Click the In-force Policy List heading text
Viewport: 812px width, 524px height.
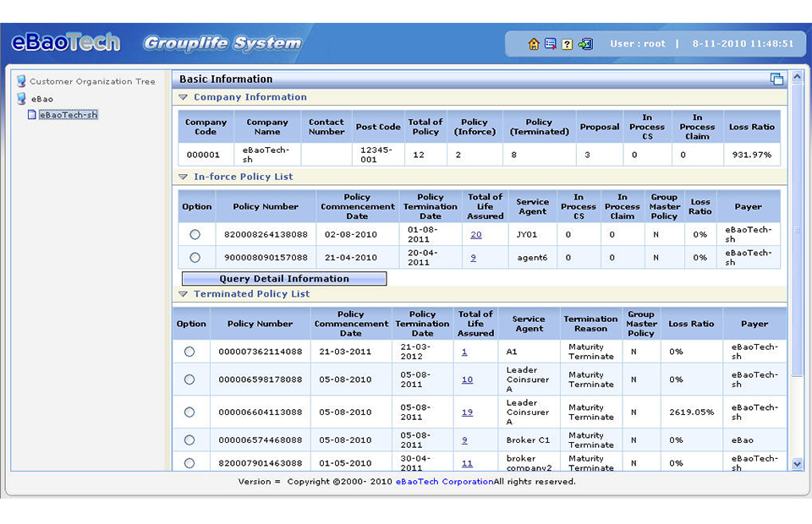click(244, 177)
